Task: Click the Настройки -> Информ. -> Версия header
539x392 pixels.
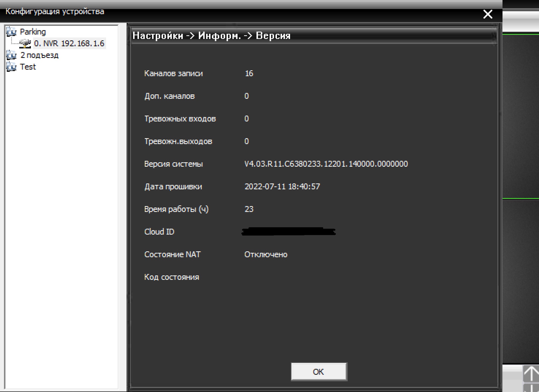Action: coord(211,36)
